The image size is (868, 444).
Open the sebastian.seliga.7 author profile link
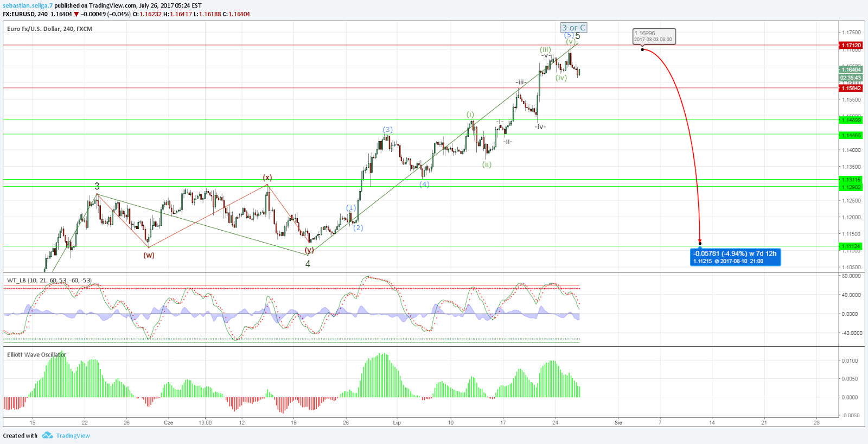28,5
